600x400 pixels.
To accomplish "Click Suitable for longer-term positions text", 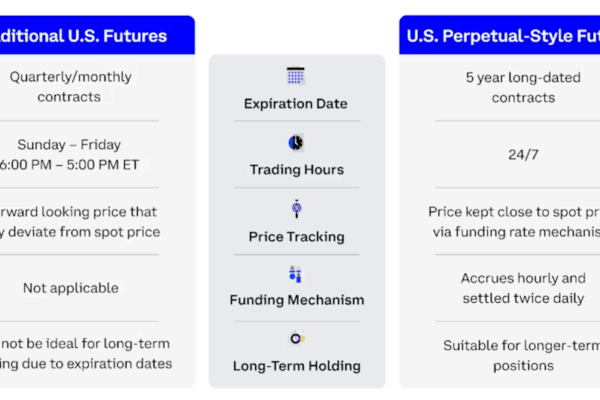I will click(522, 356).
